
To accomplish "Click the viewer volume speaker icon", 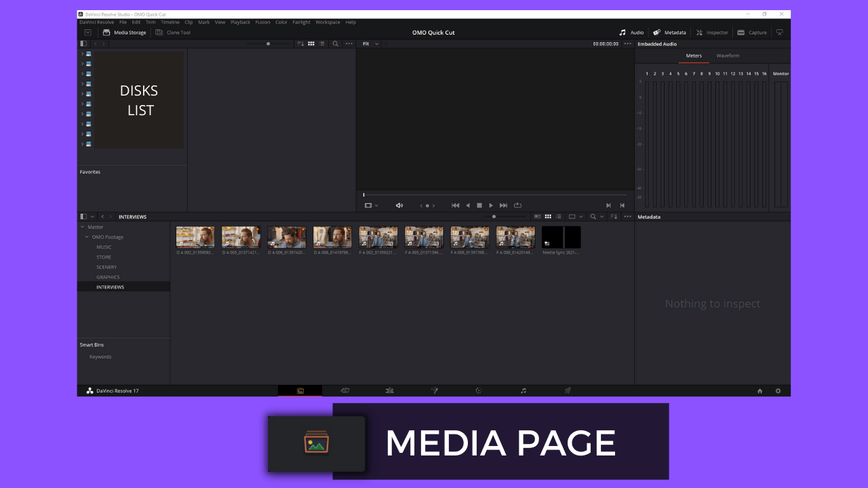I will (399, 205).
